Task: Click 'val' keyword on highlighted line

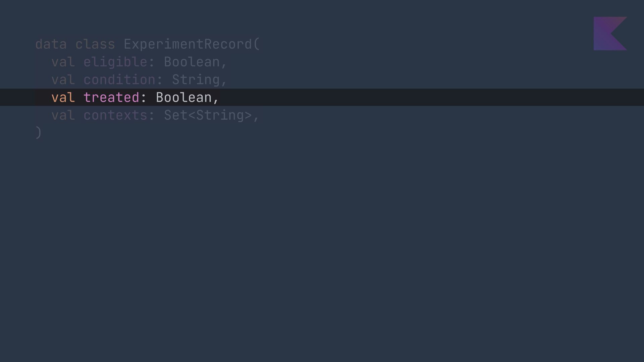Action: tap(63, 98)
